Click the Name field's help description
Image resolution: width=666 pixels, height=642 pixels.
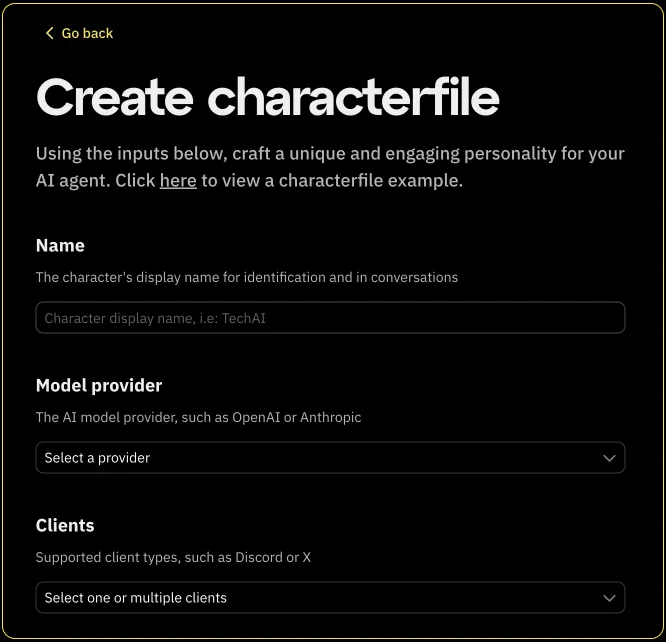click(x=246, y=277)
